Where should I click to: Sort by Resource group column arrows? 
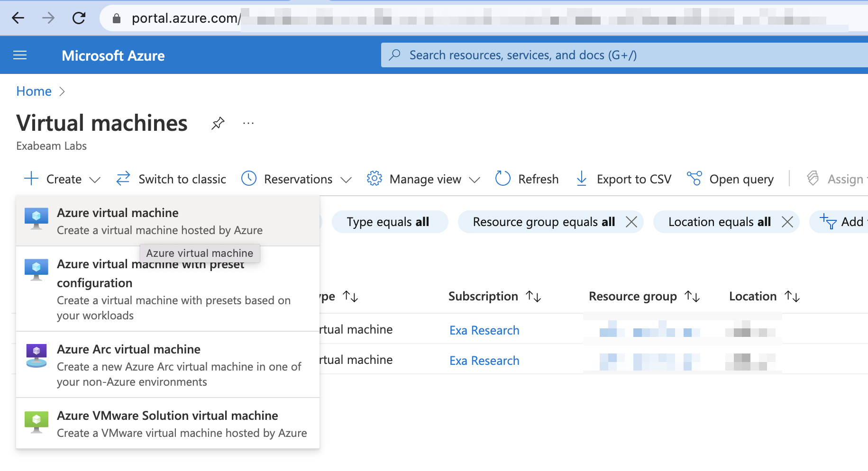(x=692, y=297)
